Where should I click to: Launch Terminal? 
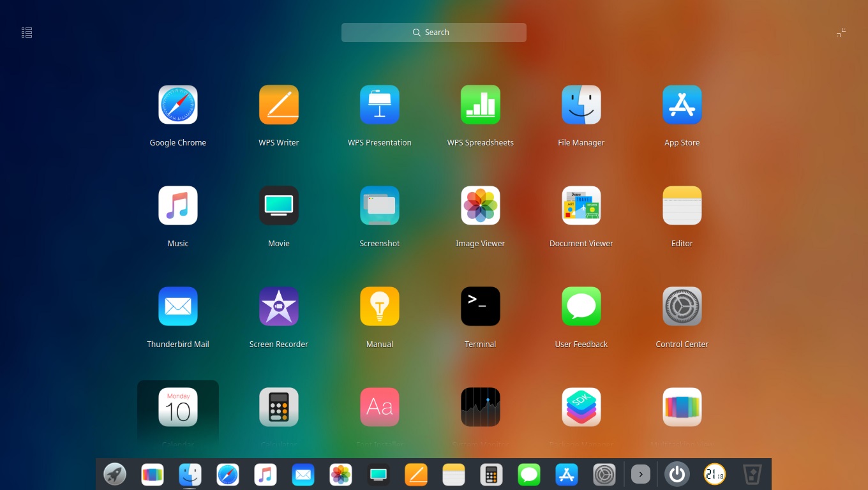481,306
